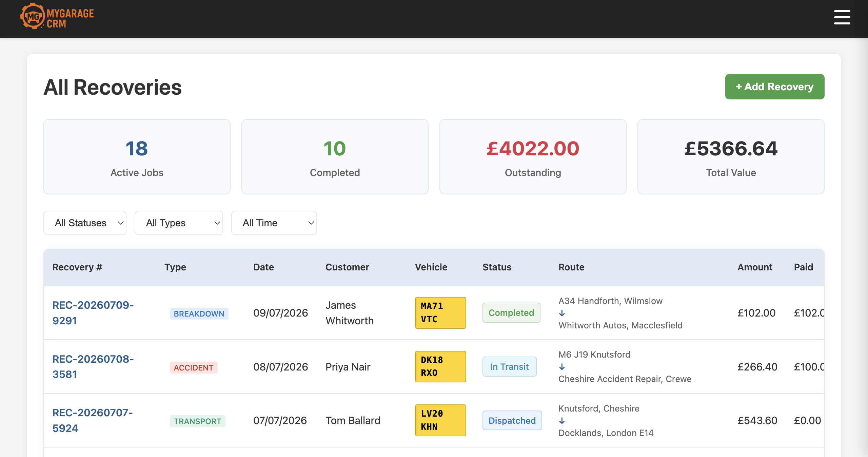This screenshot has height=457, width=868.
Task: Click the Customer column header
Action: (x=347, y=267)
